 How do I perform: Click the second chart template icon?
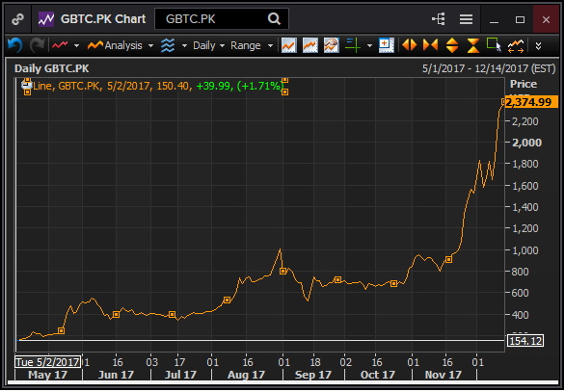[x=310, y=45]
